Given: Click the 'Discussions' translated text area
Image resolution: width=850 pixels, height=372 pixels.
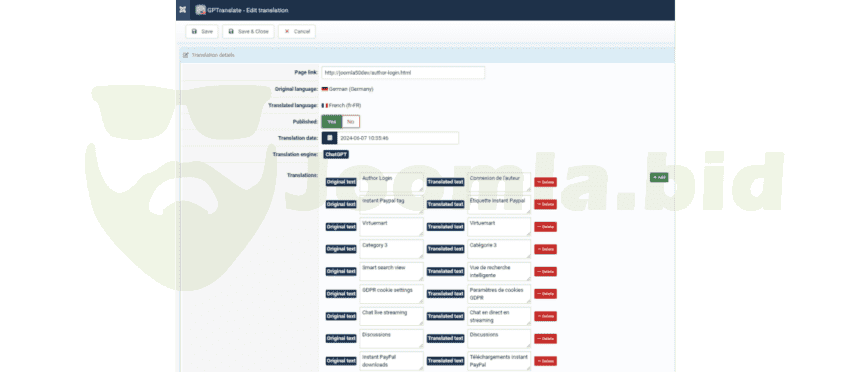Looking at the screenshot, I should tap(499, 338).
